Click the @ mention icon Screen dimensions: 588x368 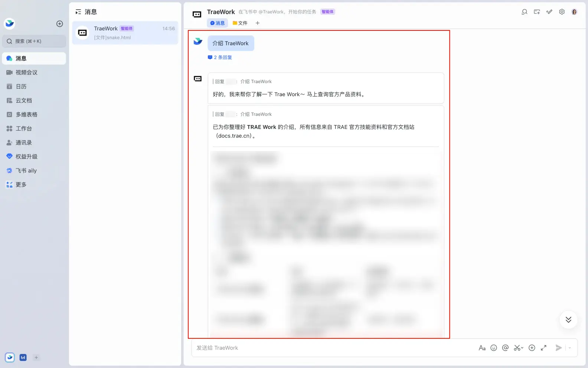(505, 348)
